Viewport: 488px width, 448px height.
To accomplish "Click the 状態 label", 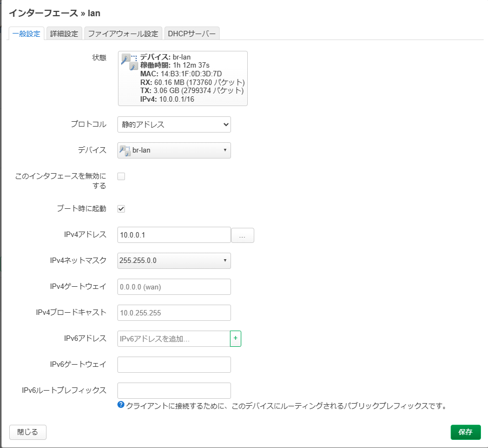I will pos(100,57).
